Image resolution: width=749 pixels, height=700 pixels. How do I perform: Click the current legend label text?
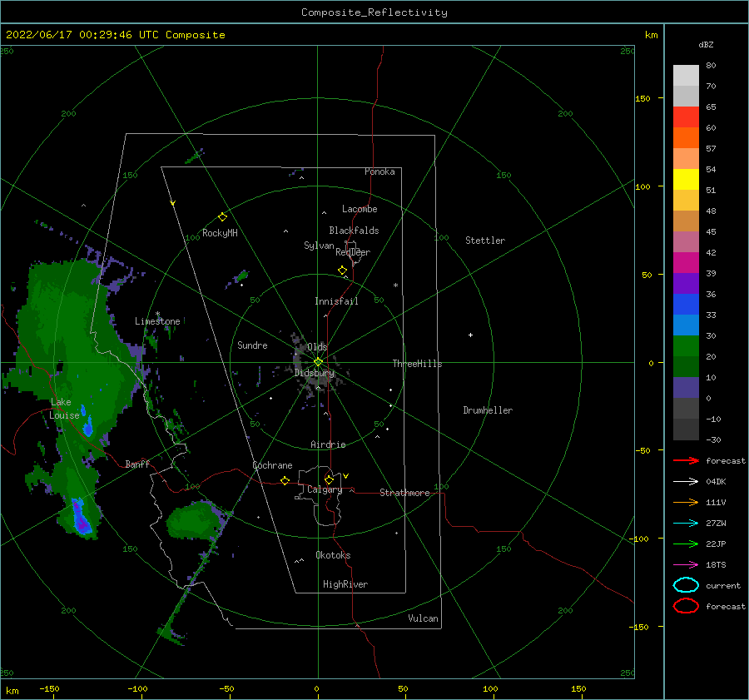pyautogui.click(x=723, y=586)
